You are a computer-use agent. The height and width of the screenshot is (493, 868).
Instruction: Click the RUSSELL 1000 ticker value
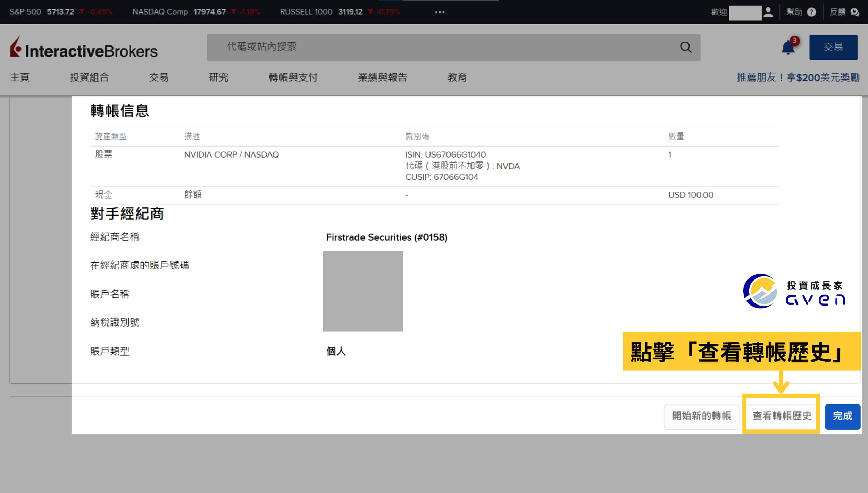(350, 12)
